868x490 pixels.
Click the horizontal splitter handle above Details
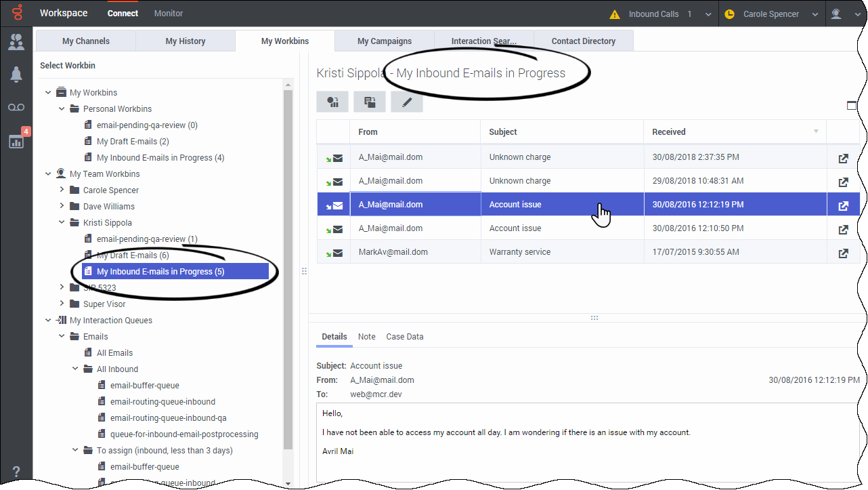594,318
